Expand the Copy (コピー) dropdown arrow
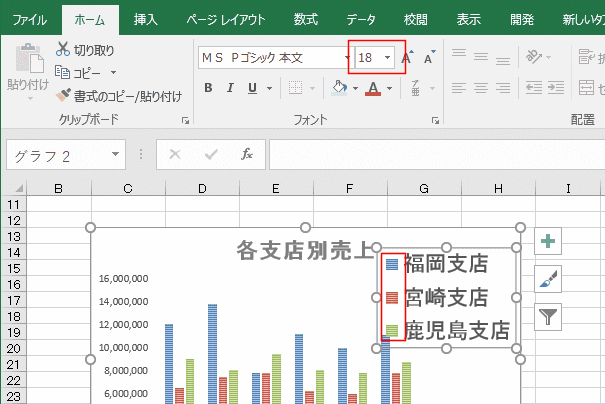605x404 pixels. [113, 72]
